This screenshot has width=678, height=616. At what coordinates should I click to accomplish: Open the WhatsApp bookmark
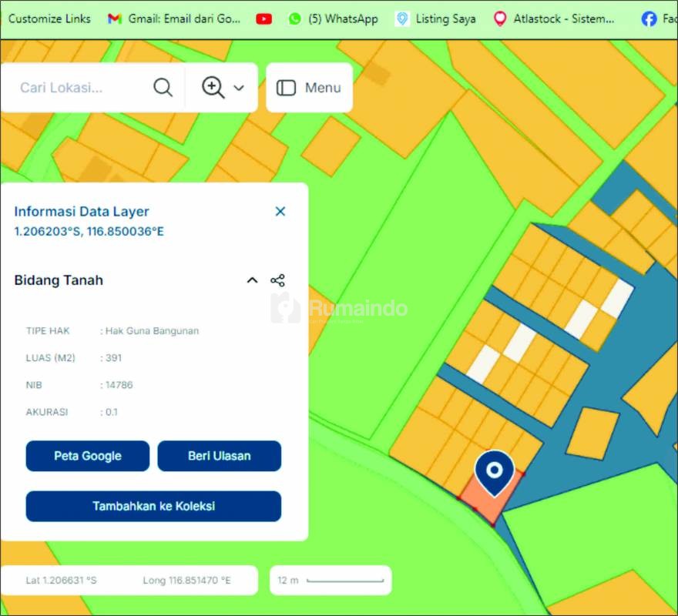pos(333,18)
